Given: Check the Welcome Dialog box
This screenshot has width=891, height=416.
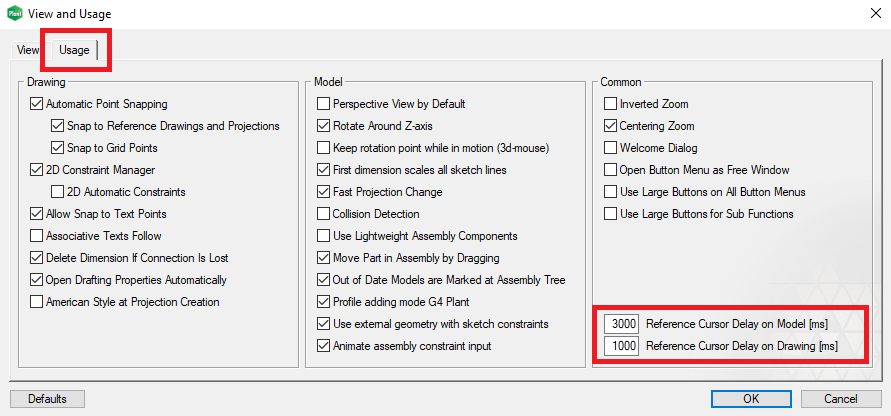Looking at the screenshot, I should [610, 148].
